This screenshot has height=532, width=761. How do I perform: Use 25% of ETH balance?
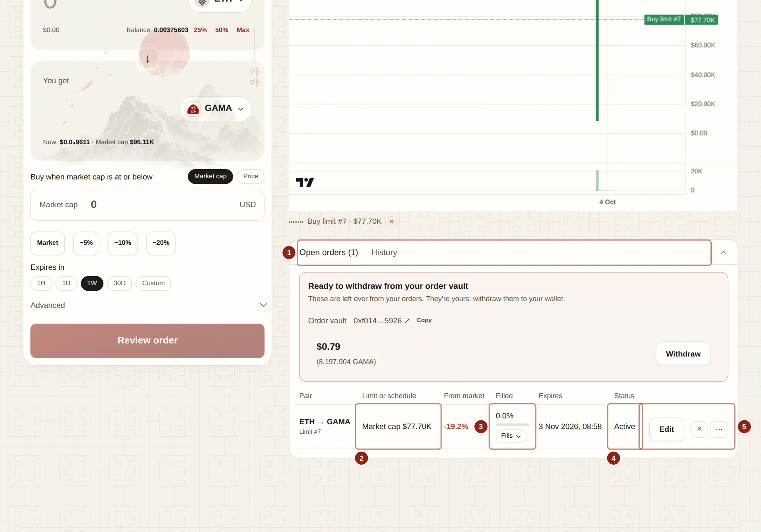point(200,30)
